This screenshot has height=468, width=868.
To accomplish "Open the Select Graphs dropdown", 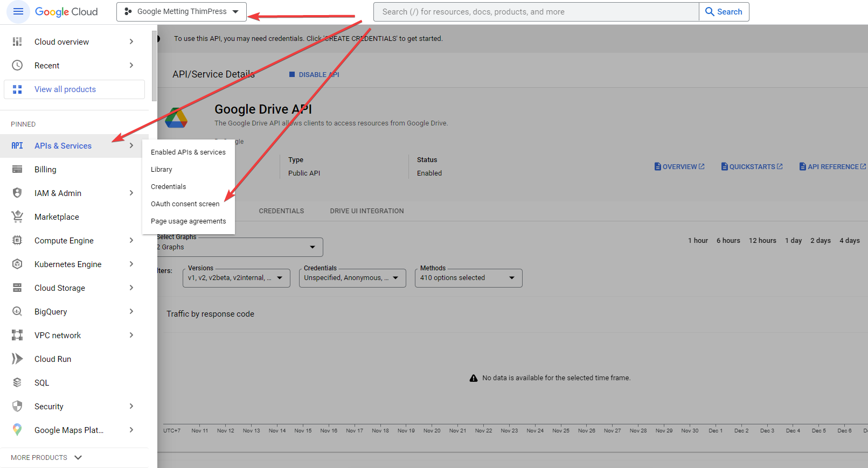I will [240, 247].
